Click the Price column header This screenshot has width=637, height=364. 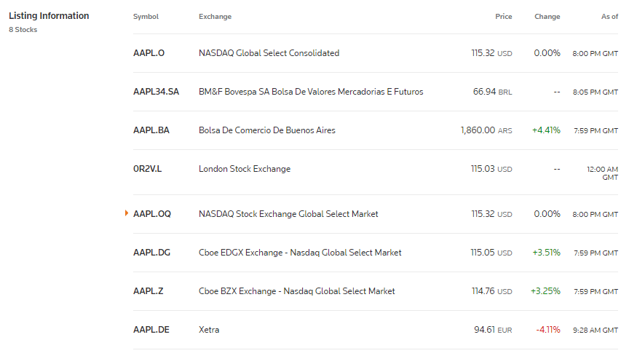503,17
